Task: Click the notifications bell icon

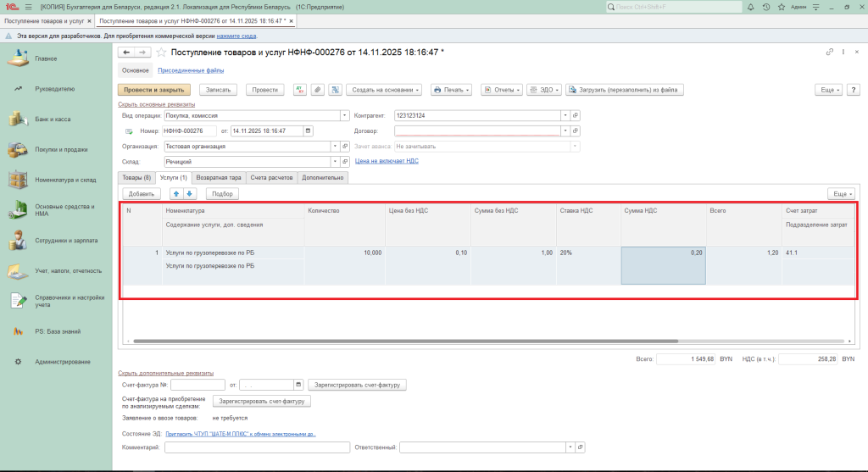Action: pos(751,7)
